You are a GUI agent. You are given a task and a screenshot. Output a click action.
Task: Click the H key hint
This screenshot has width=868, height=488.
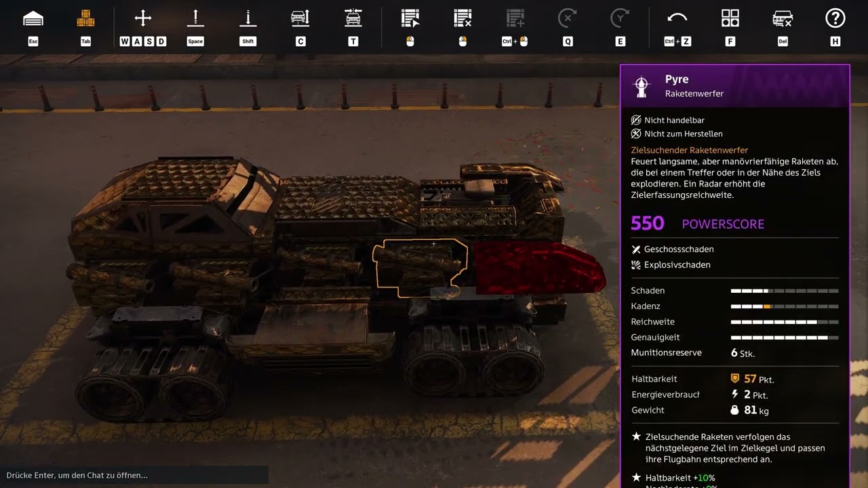[835, 41]
